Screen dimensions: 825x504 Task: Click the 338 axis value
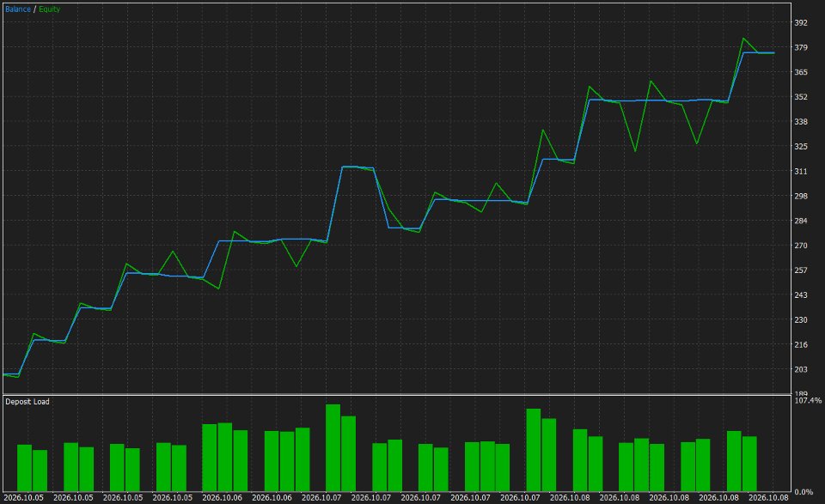(801, 121)
